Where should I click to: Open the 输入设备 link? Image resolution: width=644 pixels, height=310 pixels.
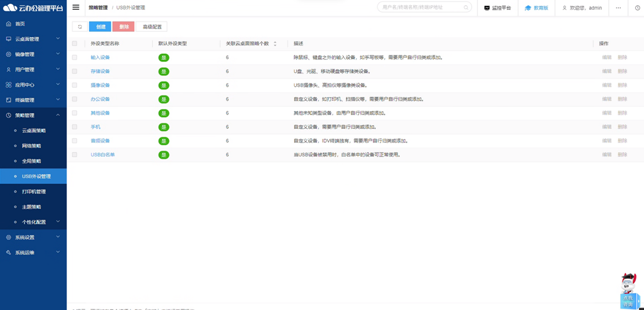coord(100,57)
